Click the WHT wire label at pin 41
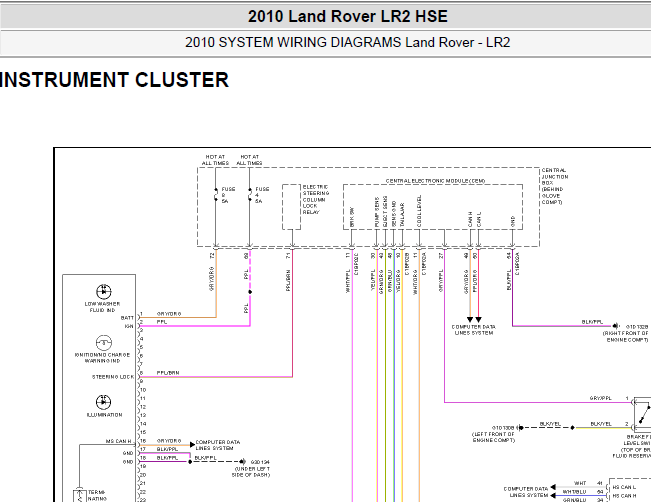 pyautogui.click(x=580, y=483)
